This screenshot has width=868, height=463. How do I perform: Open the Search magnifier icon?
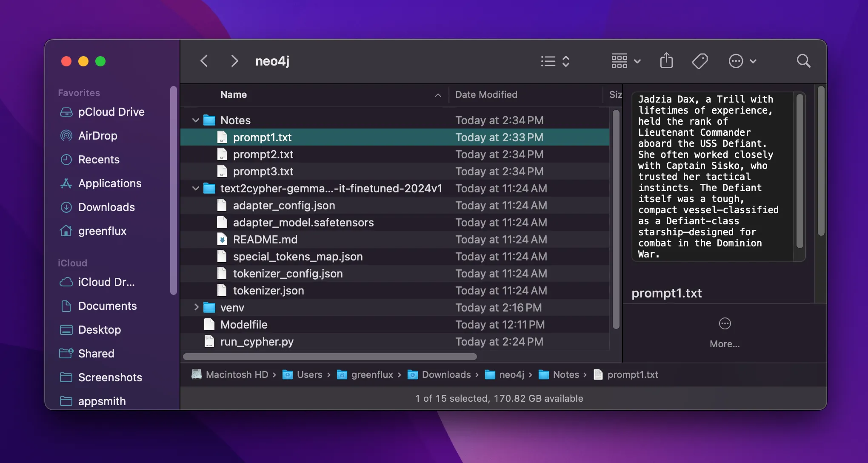coord(803,61)
